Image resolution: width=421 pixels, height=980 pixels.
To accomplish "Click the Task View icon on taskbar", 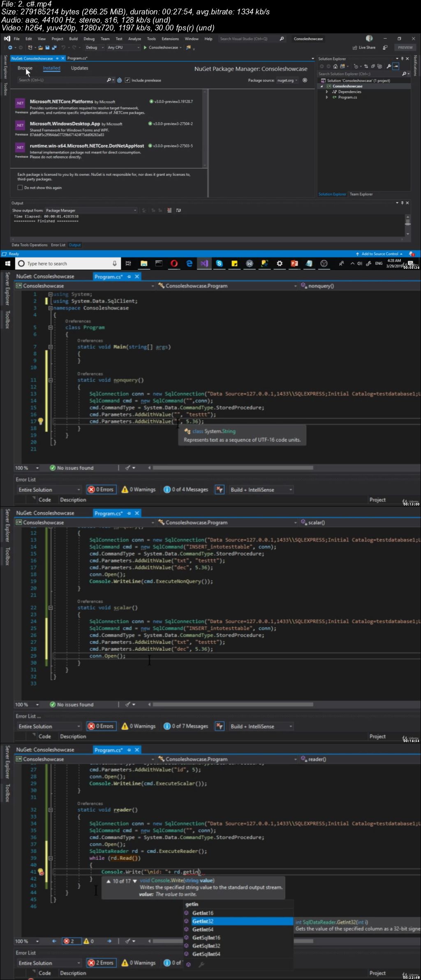I will click(x=128, y=263).
